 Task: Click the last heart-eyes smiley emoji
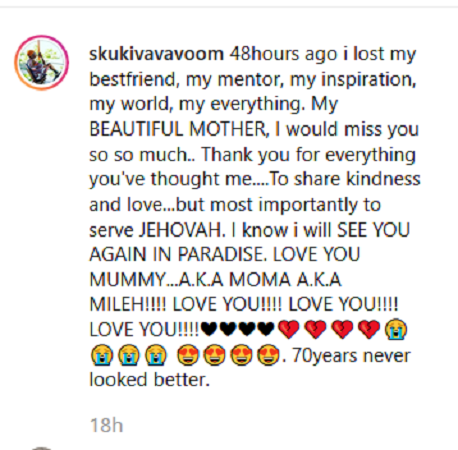pos(268,355)
